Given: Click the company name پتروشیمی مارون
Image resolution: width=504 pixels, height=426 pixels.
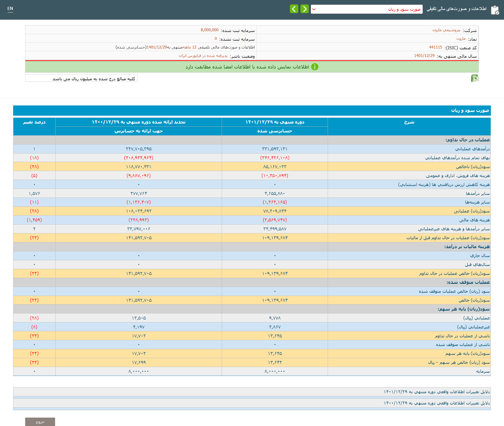Looking at the screenshot, I should tap(446, 30).
